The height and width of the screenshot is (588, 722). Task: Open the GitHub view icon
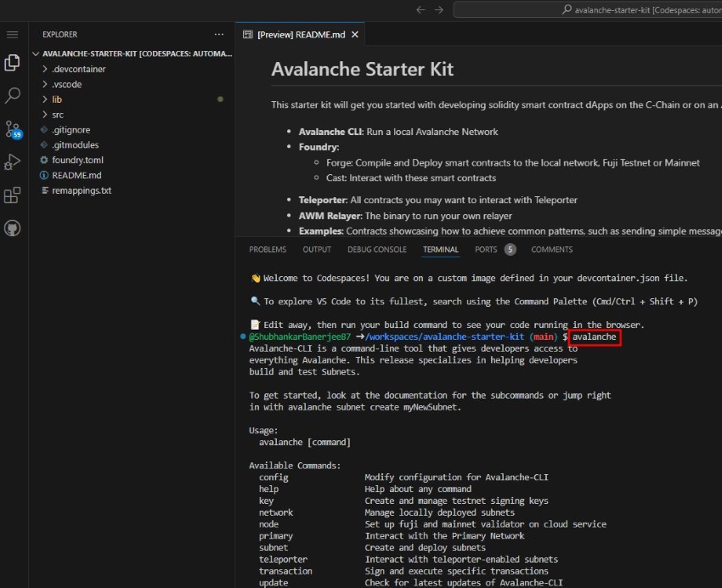click(x=13, y=229)
